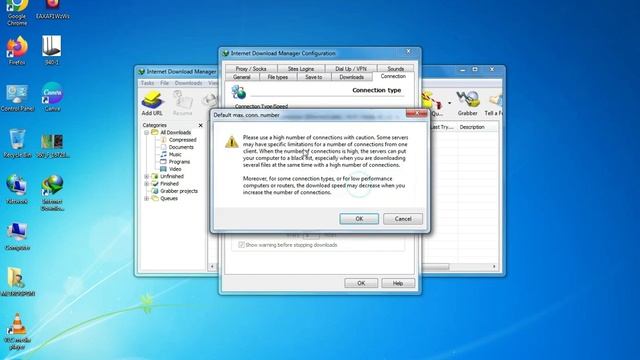Close the Categories panel

coord(200,125)
